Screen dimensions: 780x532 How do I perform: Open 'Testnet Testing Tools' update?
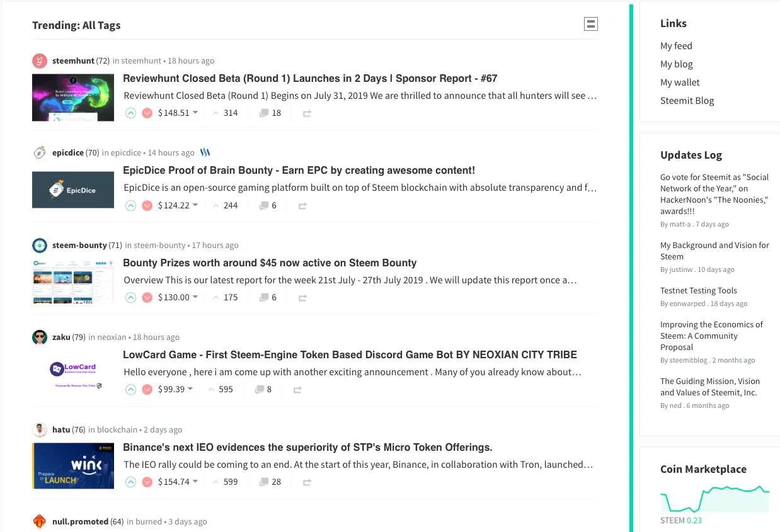click(x=698, y=291)
